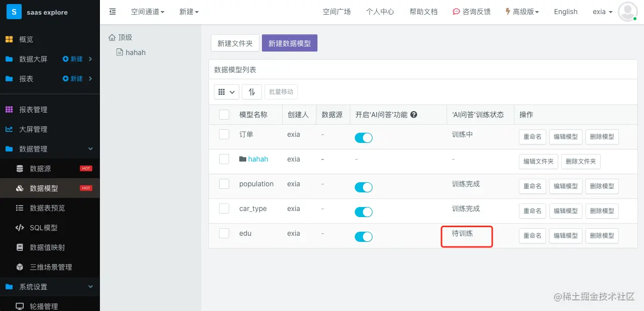Click 编辑文件夹 for the hahah row

(x=539, y=162)
